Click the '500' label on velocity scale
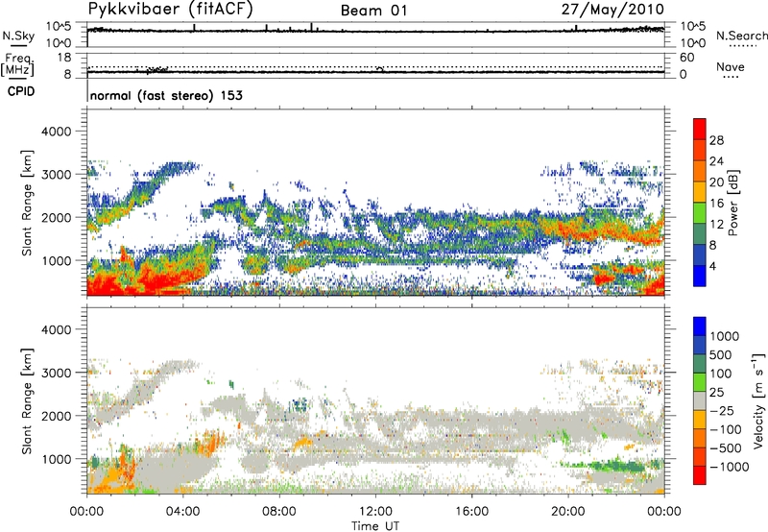768x532 pixels. tap(723, 354)
